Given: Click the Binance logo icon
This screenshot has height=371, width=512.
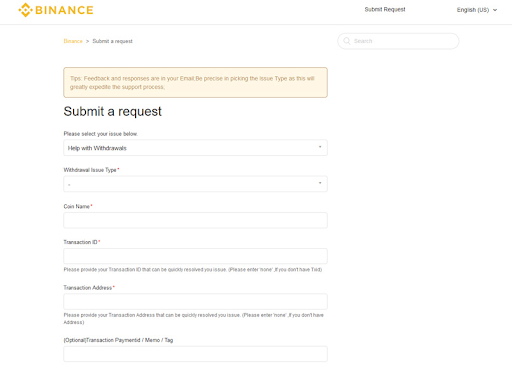Looking at the screenshot, I should (26, 10).
